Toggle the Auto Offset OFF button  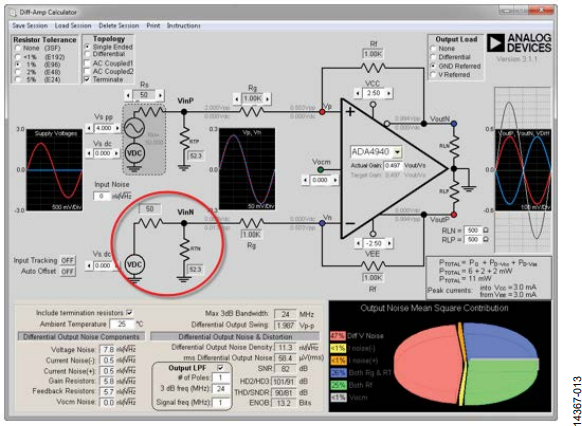point(68,271)
